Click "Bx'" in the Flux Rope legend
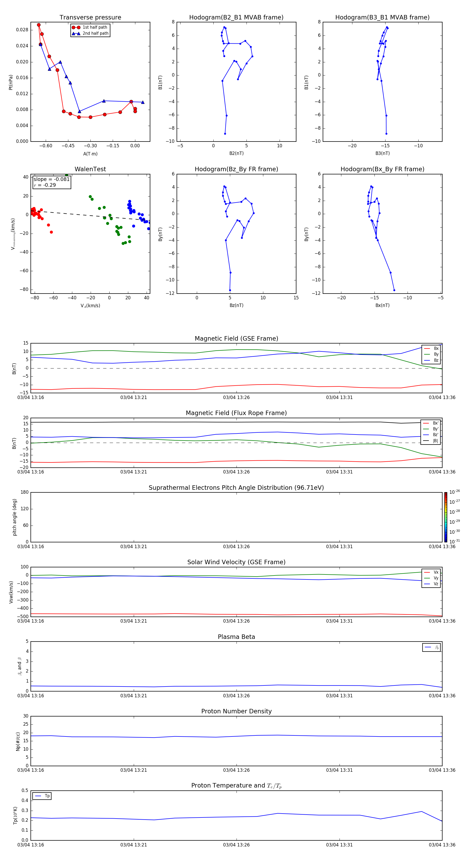473x868 pixels. (x=436, y=423)
